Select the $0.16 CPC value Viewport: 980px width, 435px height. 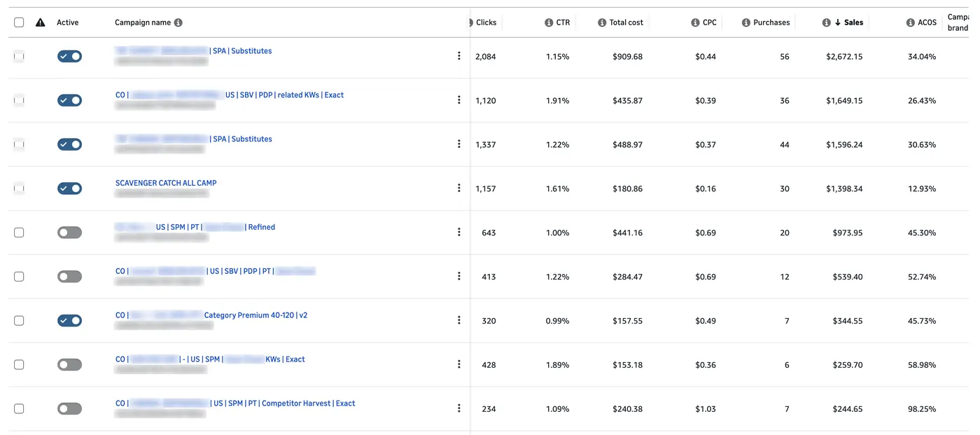[x=706, y=188]
